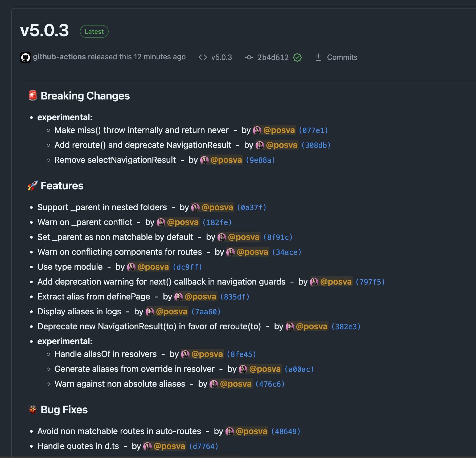Click the green verified signature badge
476x458 pixels.
pyautogui.click(x=297, y=57)
